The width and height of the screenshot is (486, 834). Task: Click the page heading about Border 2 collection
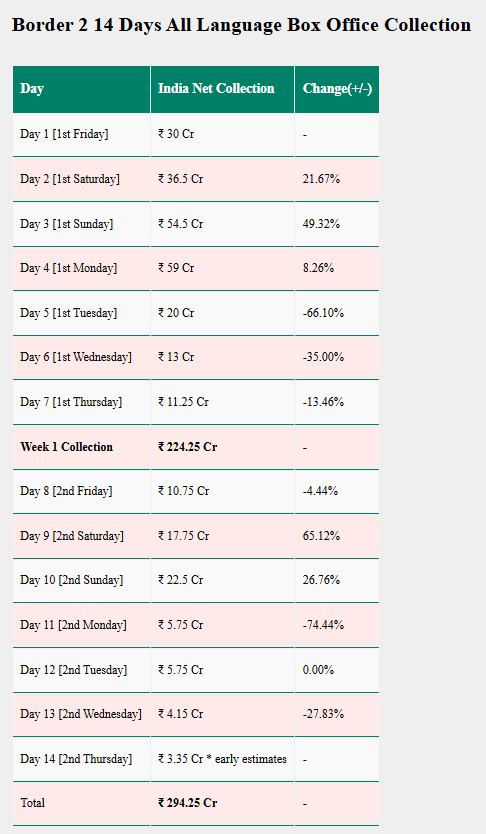241,25
